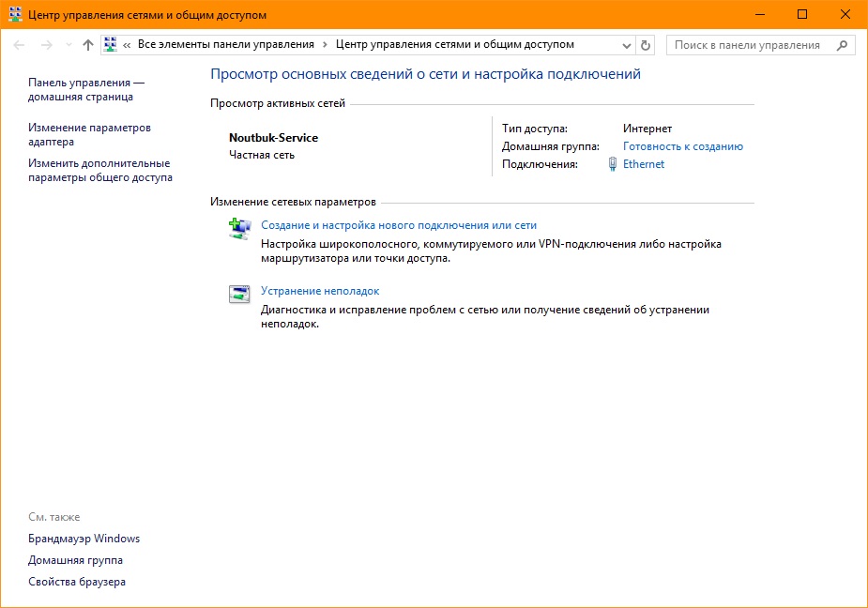Open the 'Создание и настройка нового подключения' link
868x608 pixels.
coord(398,225)
